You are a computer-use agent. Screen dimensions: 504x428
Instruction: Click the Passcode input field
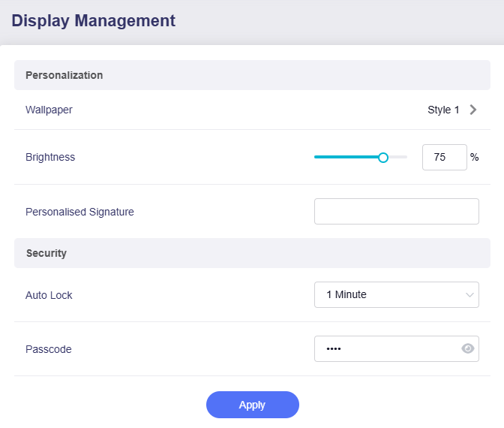click(x=396, y=349)
